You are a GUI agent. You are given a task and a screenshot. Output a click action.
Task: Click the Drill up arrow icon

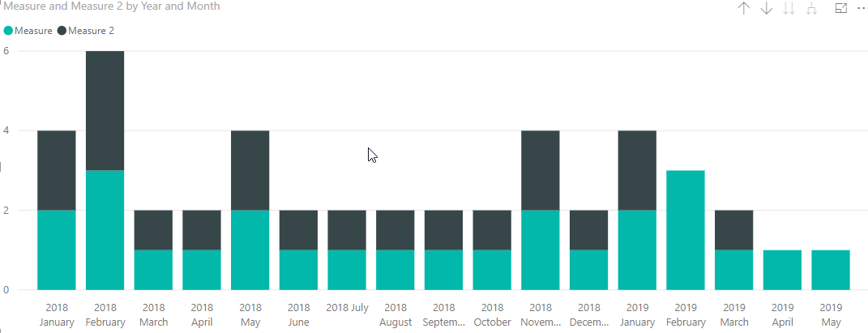click(744, 8)
